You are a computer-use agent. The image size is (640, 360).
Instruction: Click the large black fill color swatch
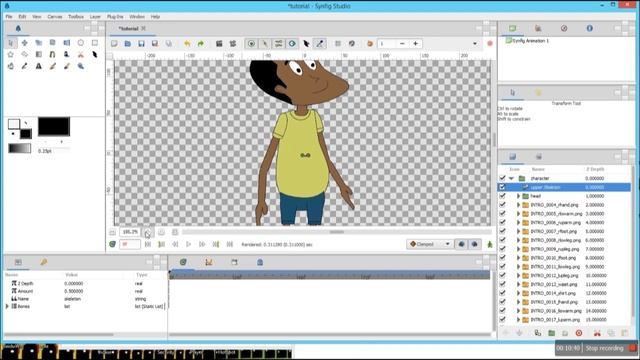(x=54, y=127)
